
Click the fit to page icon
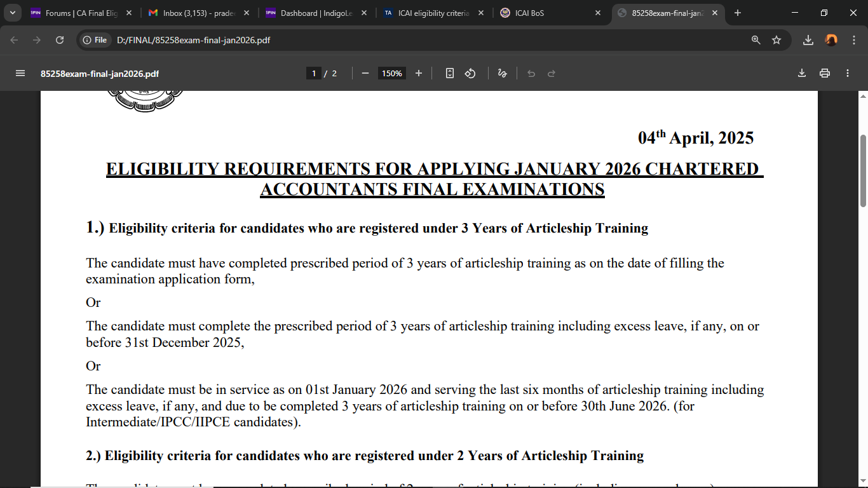tap(450, 74)
